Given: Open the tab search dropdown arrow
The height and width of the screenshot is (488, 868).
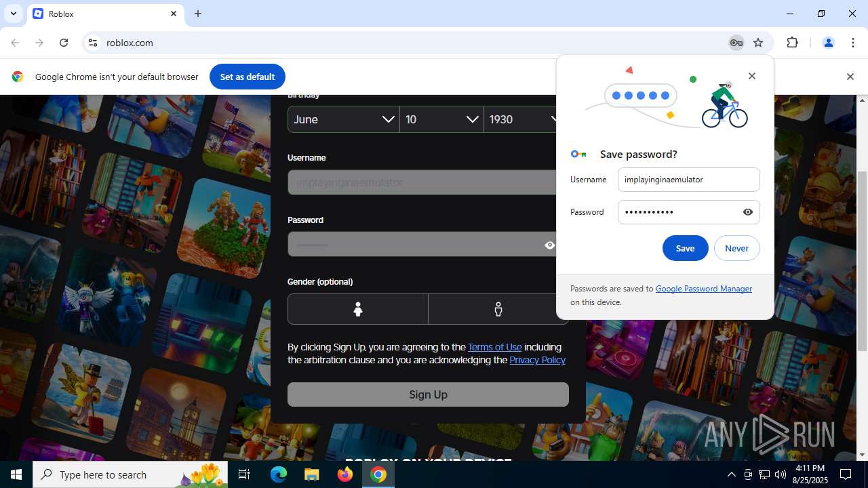Looking at the screenshot, I should pyautogui.click(x=13, y=14).
